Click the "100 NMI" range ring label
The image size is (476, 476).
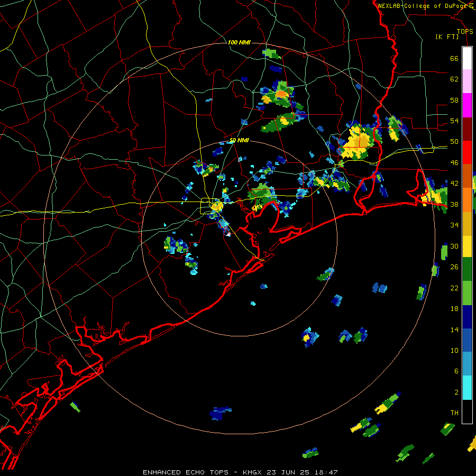[x=239, y=42]
